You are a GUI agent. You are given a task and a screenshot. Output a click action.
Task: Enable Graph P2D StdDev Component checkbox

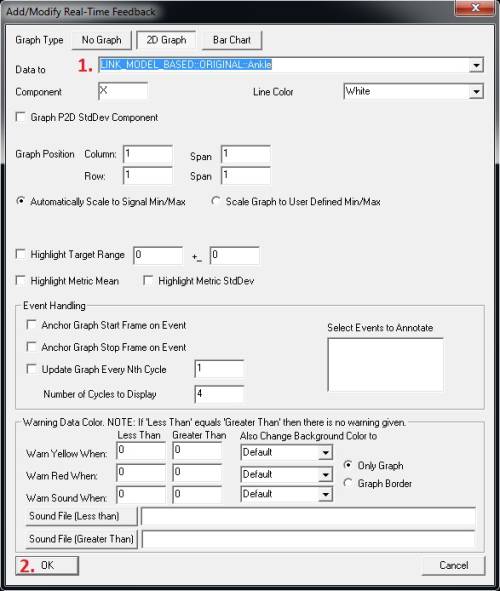21,117
